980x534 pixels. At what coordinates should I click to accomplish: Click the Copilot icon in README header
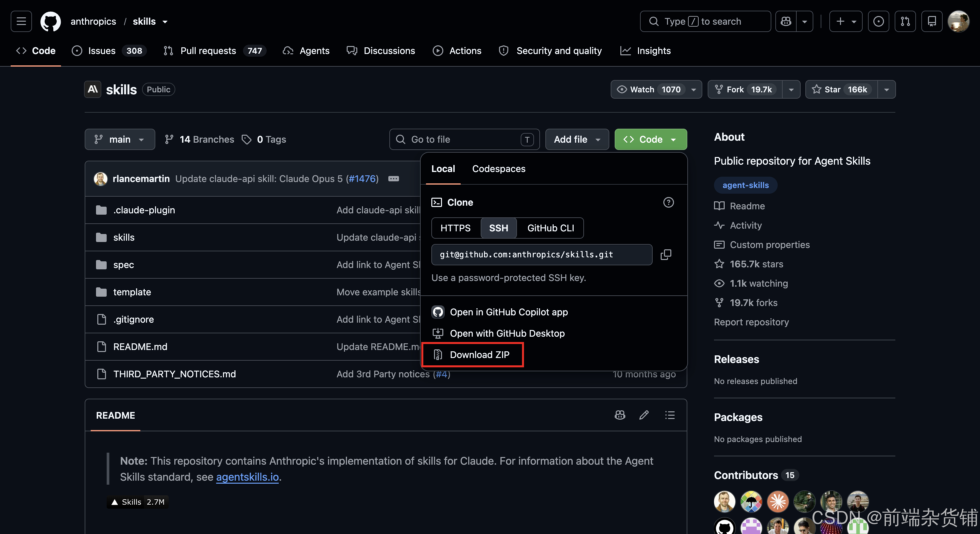620,415
